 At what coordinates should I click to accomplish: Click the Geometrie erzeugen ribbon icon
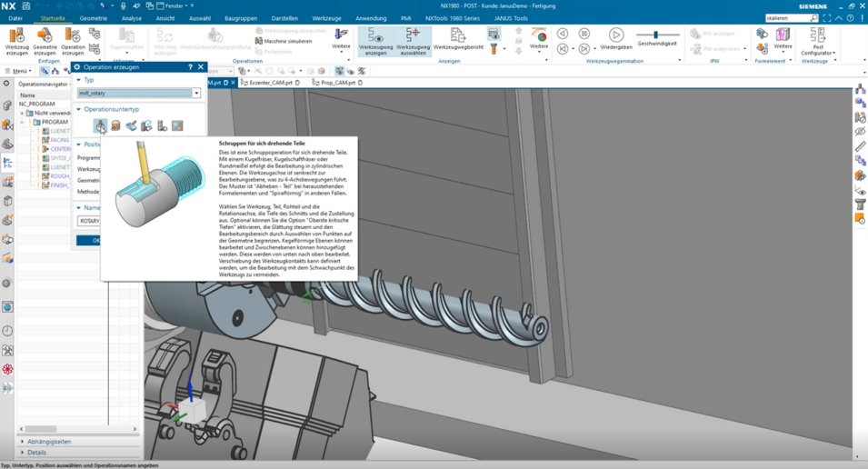pyautogui.click(x=45, y=42)
